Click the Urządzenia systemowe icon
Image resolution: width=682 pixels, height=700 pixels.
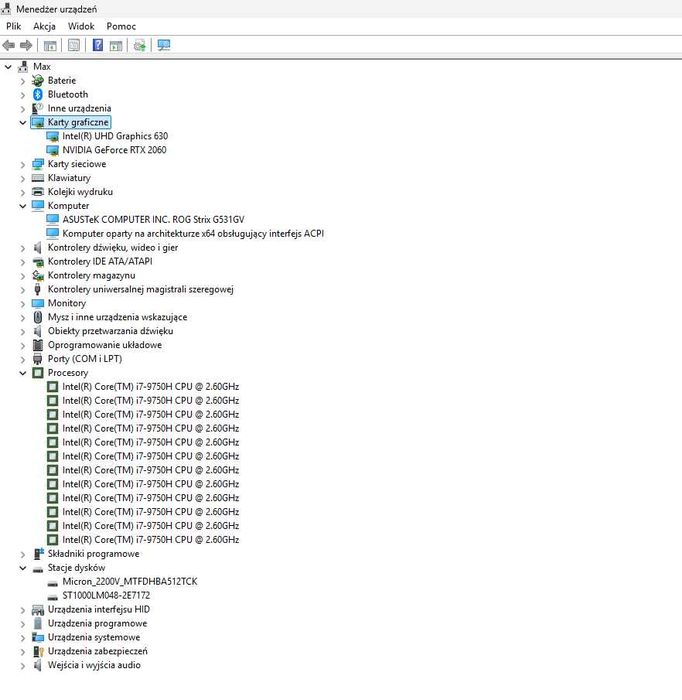[x=38, y=637]
